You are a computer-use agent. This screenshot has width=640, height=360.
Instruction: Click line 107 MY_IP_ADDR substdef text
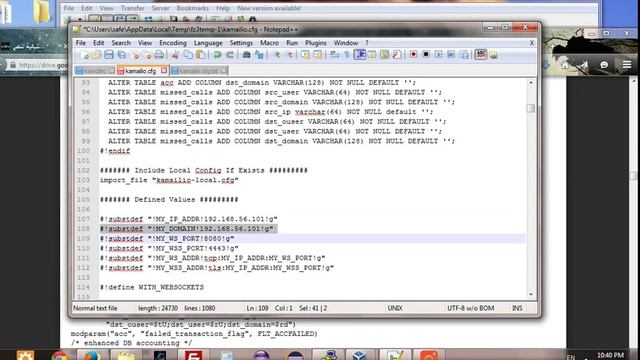click(x=189, y=219)
